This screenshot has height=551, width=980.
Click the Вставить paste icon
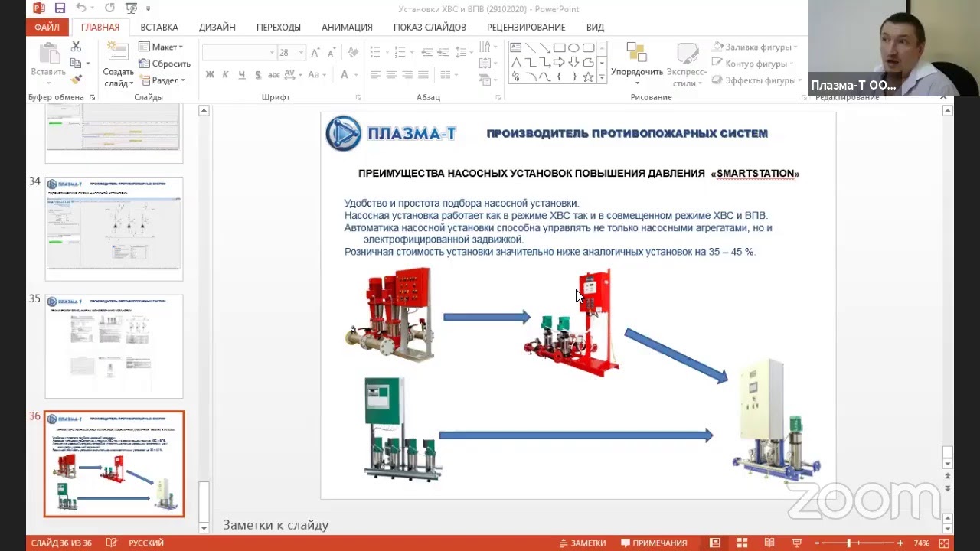pos(48,54)
